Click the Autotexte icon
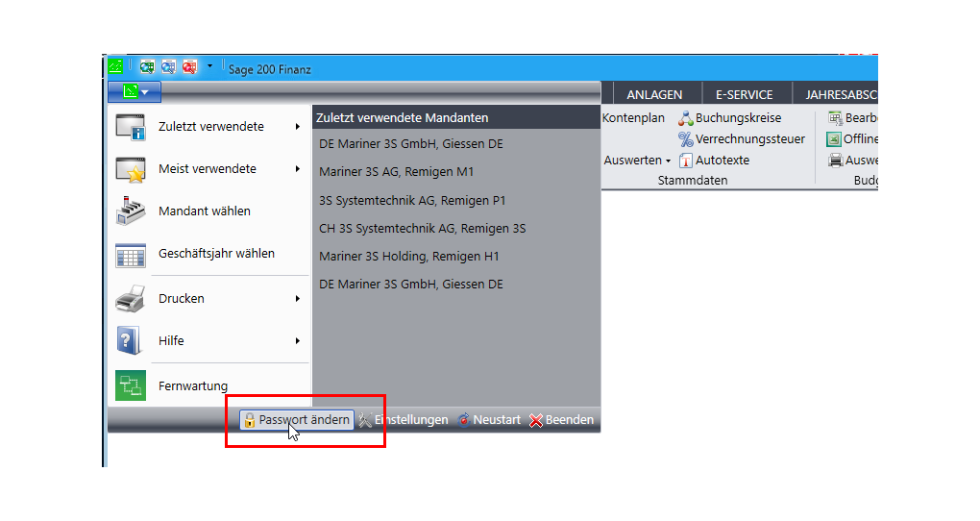 (x=686, y=161)
